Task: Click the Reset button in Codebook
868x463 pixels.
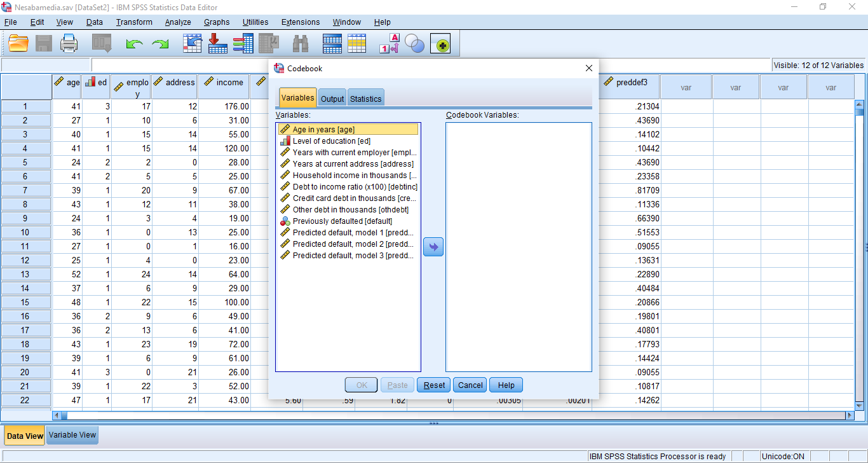Action: 434,385
